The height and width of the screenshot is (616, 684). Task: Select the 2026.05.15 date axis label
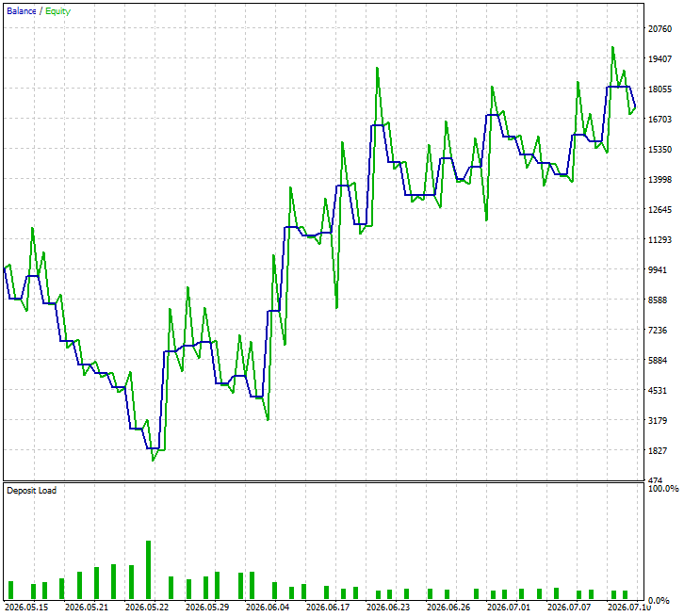pyautogui.click(x=26, y=608)
